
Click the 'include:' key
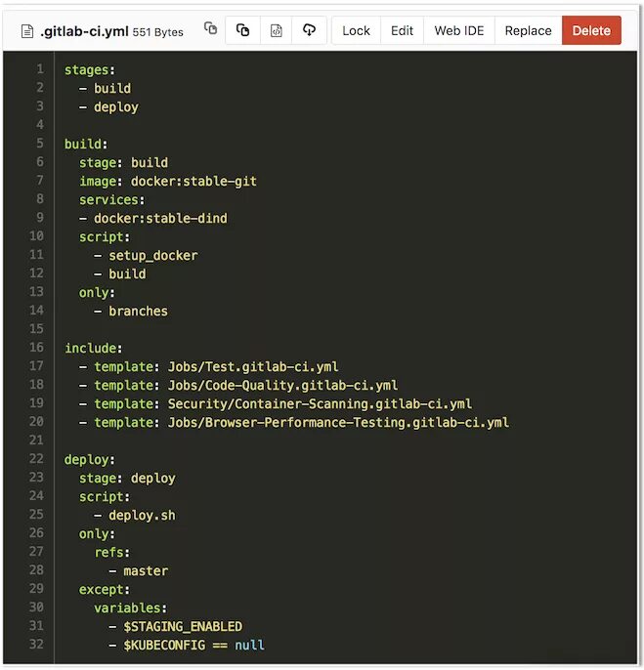tap(93, 349)
